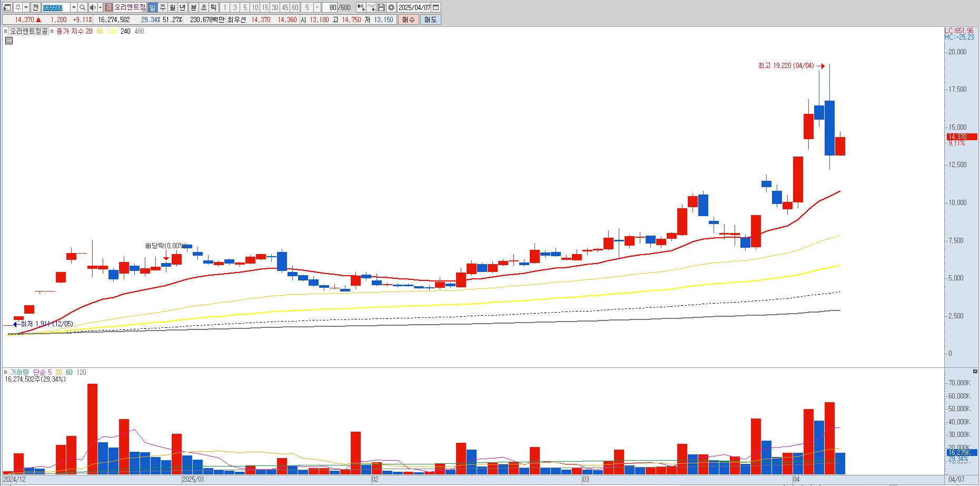The width and height of the screenshot is (980, 486).
Task: Switch to minute 분 chart
Action: (x=193, y=7)
